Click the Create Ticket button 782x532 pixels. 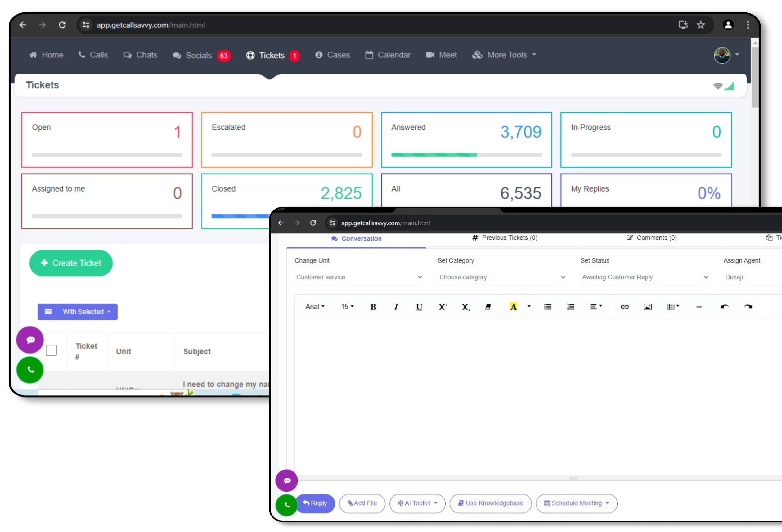pos(71,263)
